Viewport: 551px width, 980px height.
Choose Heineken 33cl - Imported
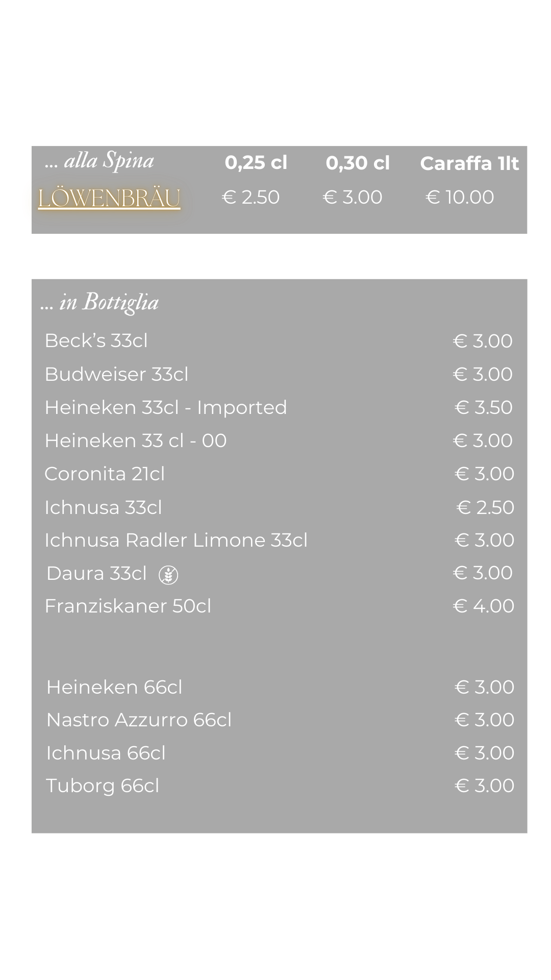(x=166, y=407)
